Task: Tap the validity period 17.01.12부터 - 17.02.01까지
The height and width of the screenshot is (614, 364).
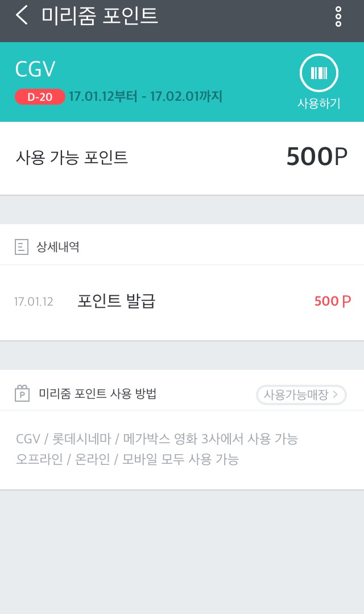Action: [146, 96]
